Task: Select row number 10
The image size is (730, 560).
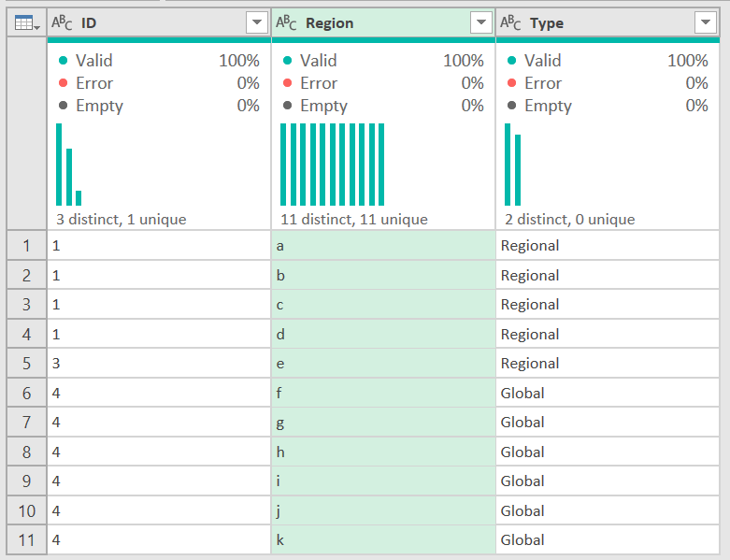Action: [x=26, y=510]
